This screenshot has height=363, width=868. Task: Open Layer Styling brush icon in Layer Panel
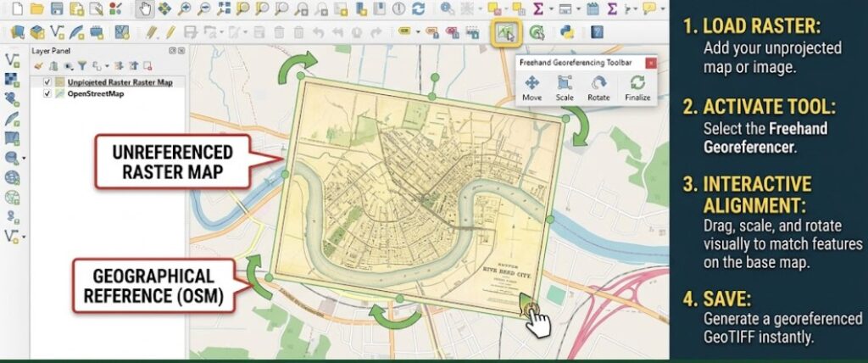coord(38,66)
